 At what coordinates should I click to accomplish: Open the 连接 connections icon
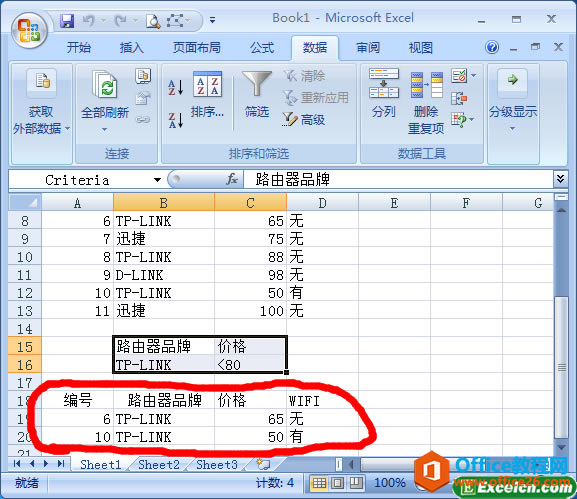click(x=143, y=77)
